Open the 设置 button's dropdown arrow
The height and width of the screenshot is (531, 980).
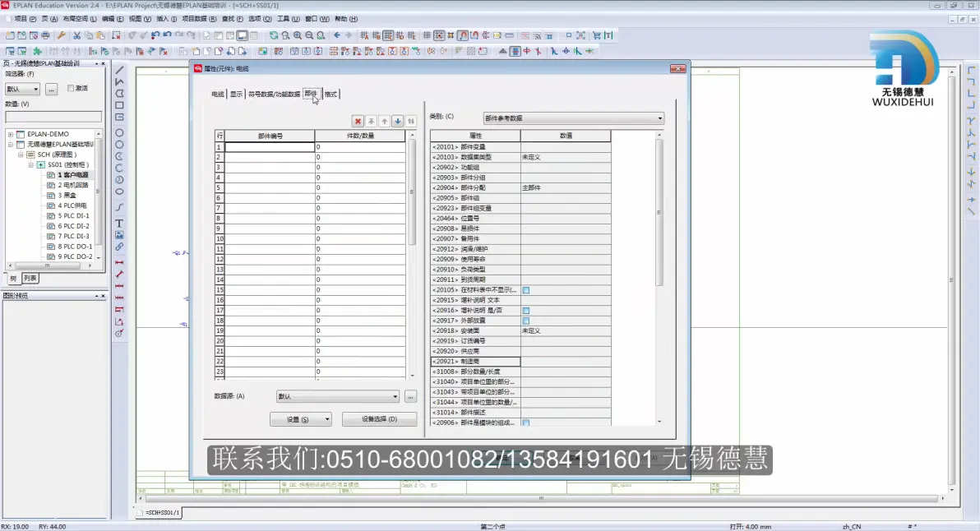(x=327, y=419)
